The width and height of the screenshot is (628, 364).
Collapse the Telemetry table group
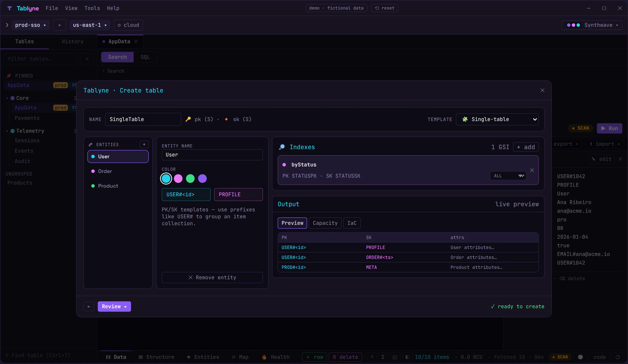(x=7, y=131)
